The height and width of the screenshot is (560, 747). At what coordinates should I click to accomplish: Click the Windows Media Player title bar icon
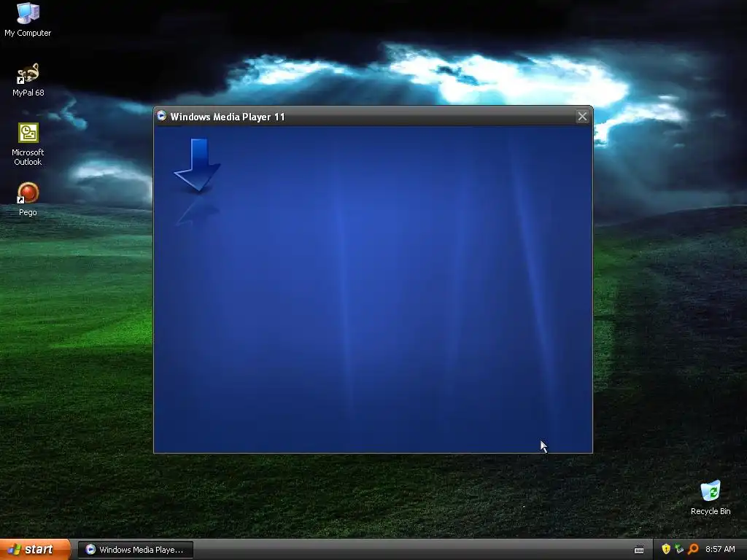(162, 116)
